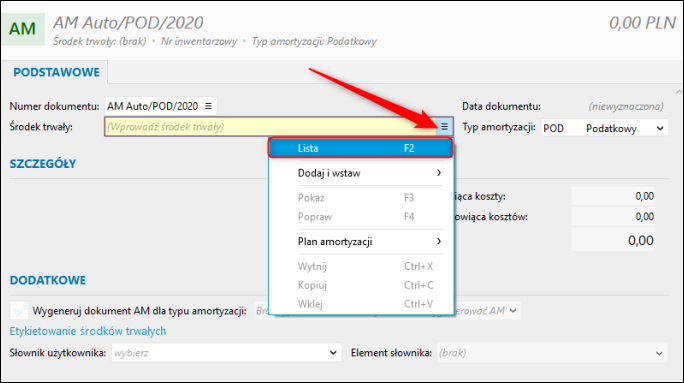This screenshot has width=684, height=383.
Task: Open hamburger menu beside Numer dokumentu field
Action: pos(209,106)
